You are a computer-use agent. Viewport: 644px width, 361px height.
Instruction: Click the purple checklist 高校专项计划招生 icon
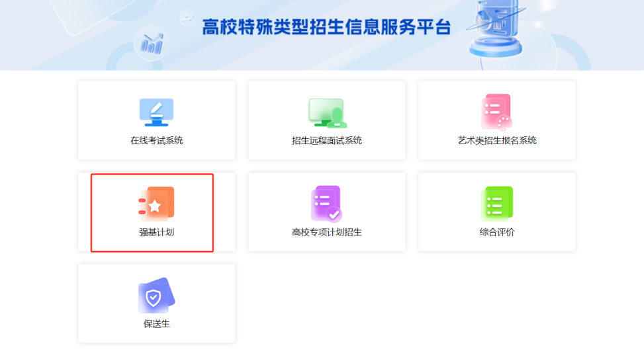point(326,204)
